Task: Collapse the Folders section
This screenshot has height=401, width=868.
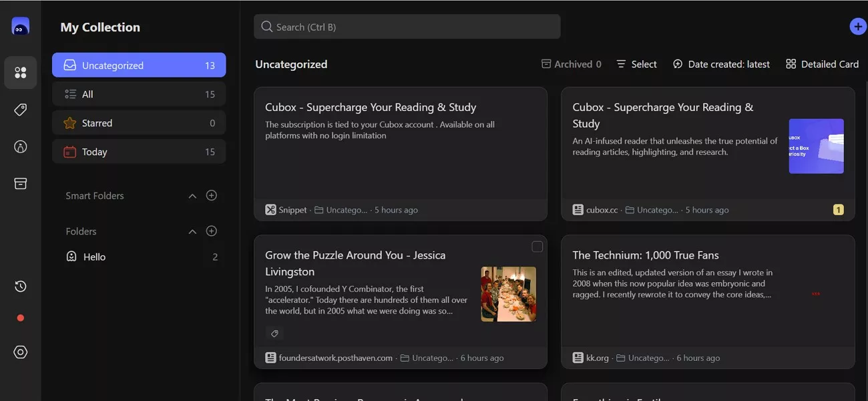Action: coord(192,232)
